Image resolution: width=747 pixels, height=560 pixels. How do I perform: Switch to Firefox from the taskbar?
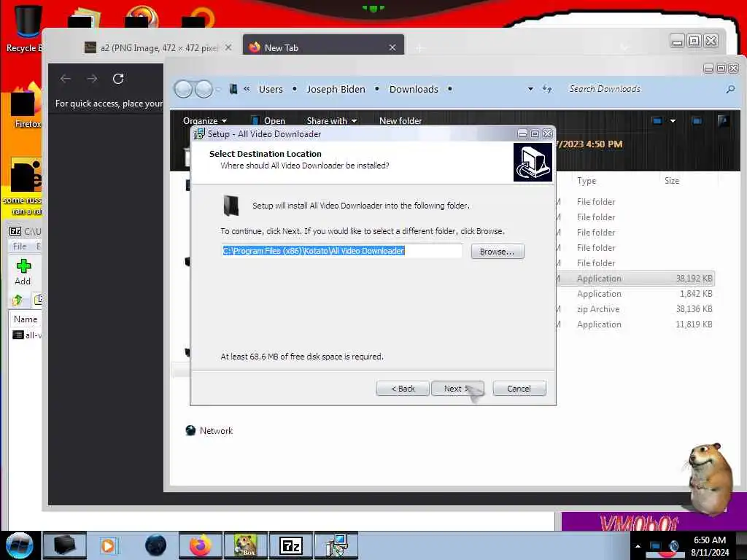pos(201,545)
